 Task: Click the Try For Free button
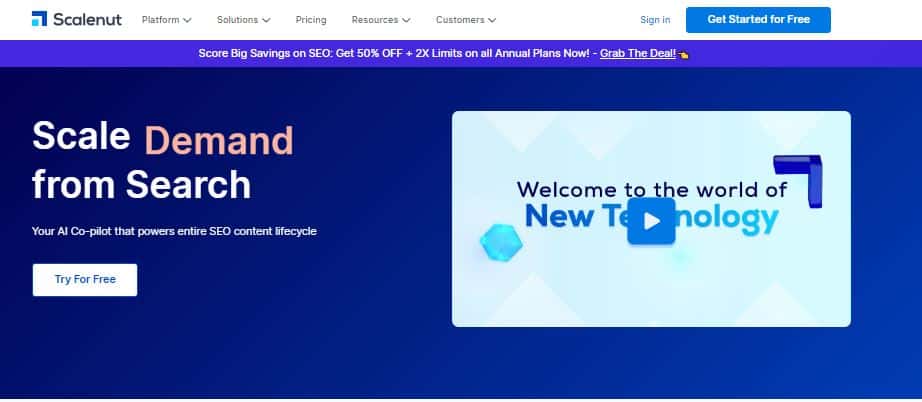tap(85, 280)
